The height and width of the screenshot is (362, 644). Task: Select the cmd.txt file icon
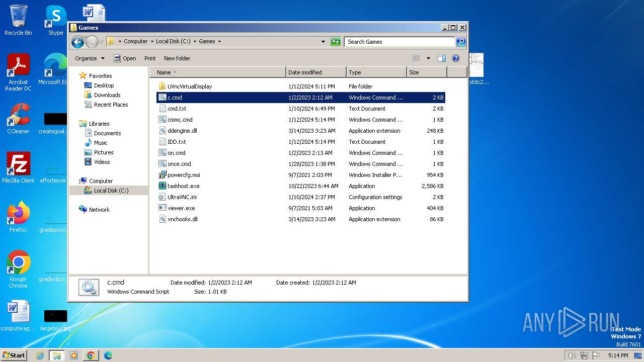pyautogui.click(x=162, y=109)
